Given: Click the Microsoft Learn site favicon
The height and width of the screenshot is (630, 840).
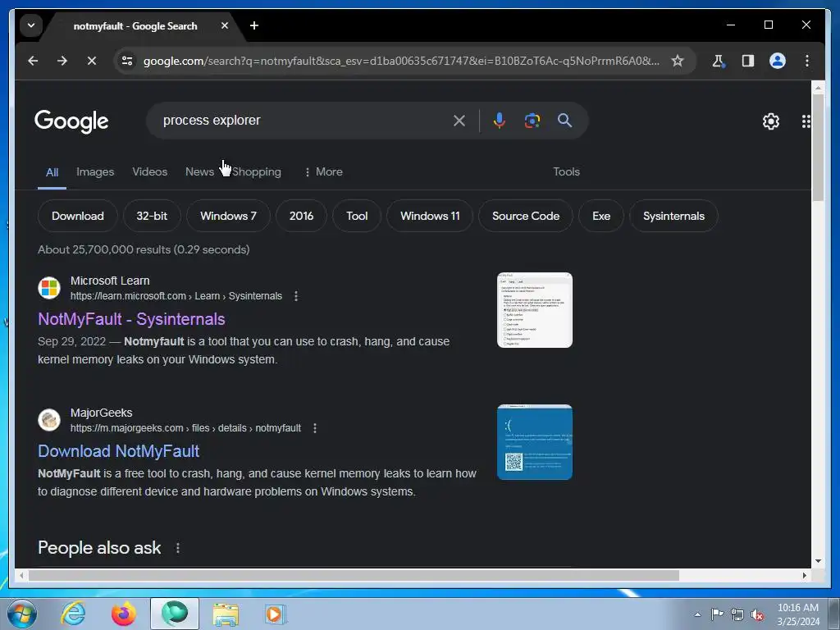Looking at the screenshot, I should 48,288.
